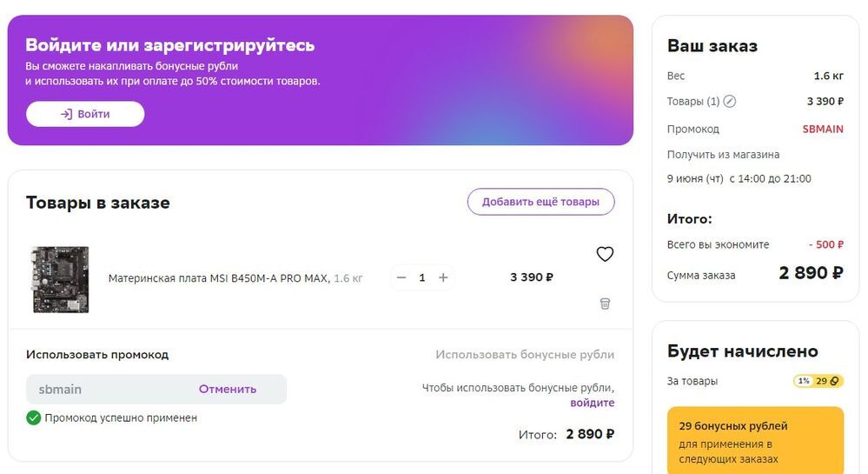The height and width of the screenshot is (474, 868).
Task: Click the edit icon next to Товары (1)
Action: tap(730, 102)
